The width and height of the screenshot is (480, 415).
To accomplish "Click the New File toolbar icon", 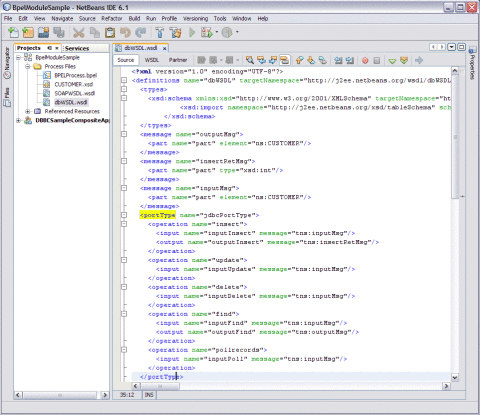I will click(x=13, y=32).
